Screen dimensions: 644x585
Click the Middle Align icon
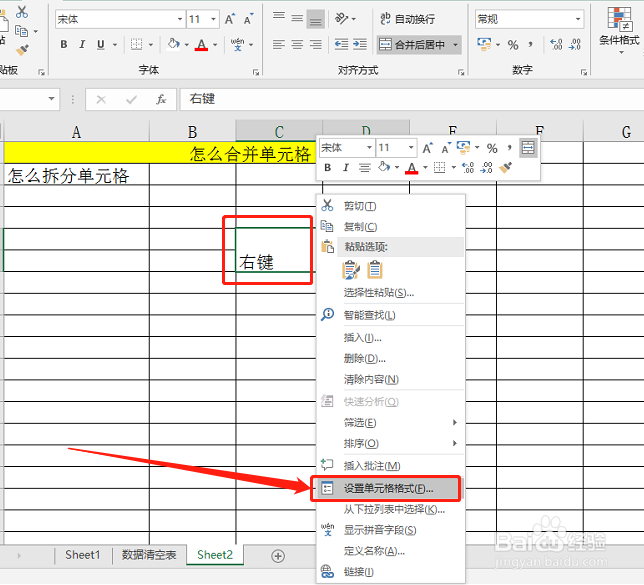pyautogui.click(x=297, y=18)
